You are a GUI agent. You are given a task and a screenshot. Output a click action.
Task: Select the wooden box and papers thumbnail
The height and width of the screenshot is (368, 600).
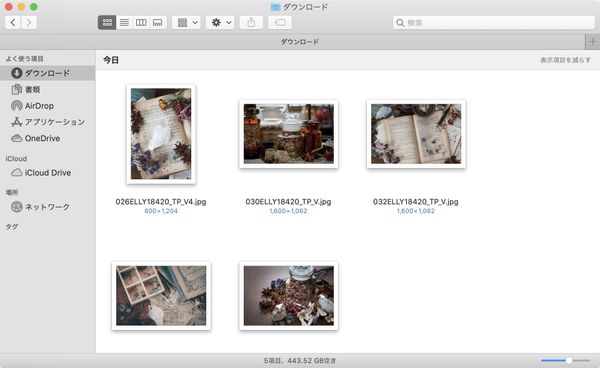coord(161,296)
